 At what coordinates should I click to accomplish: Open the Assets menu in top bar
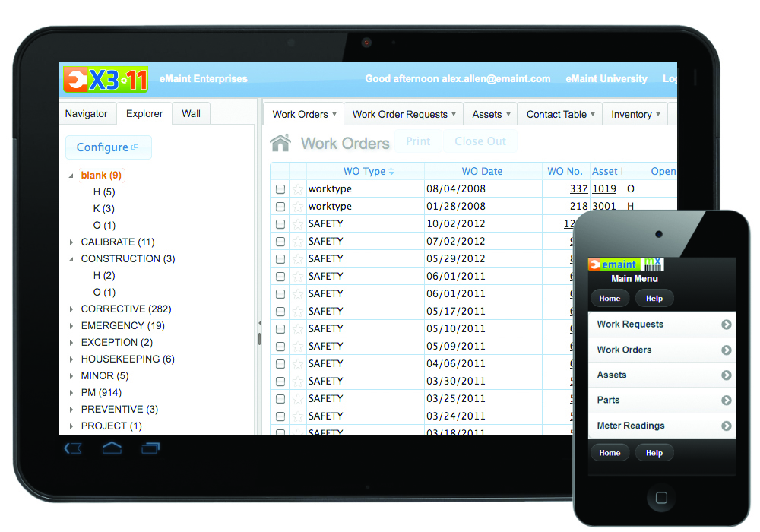point(491,114)
